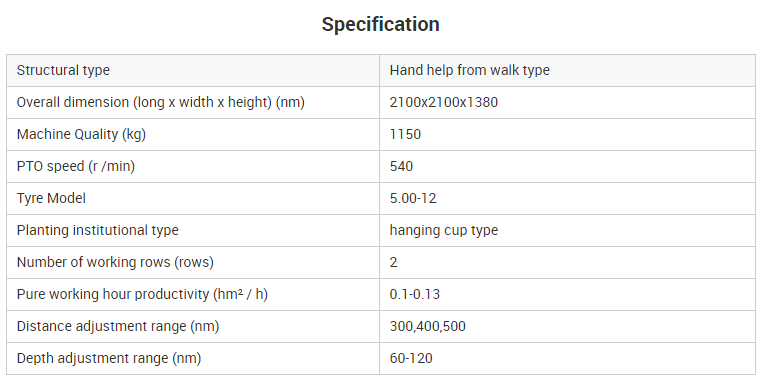This screenshot has height=383, width=761.
Task: Click the 5.00-12 tyre model value
Action: (x=413, y=199)
